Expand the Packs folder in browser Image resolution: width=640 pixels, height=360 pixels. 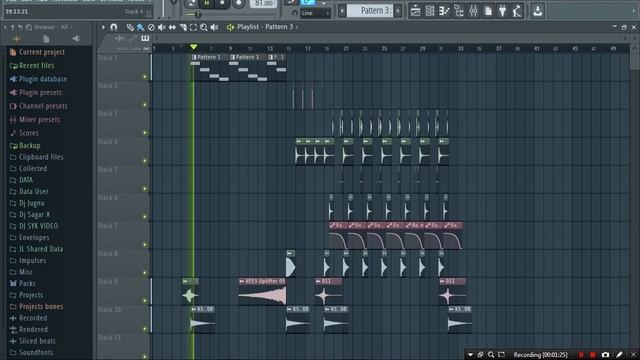pos(22,283)
